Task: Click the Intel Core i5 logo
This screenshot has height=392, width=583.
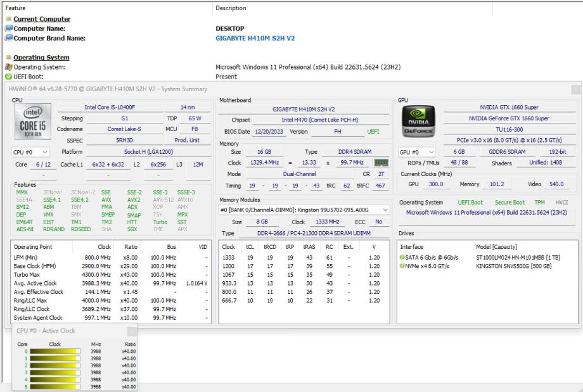Action: point(32,122)
